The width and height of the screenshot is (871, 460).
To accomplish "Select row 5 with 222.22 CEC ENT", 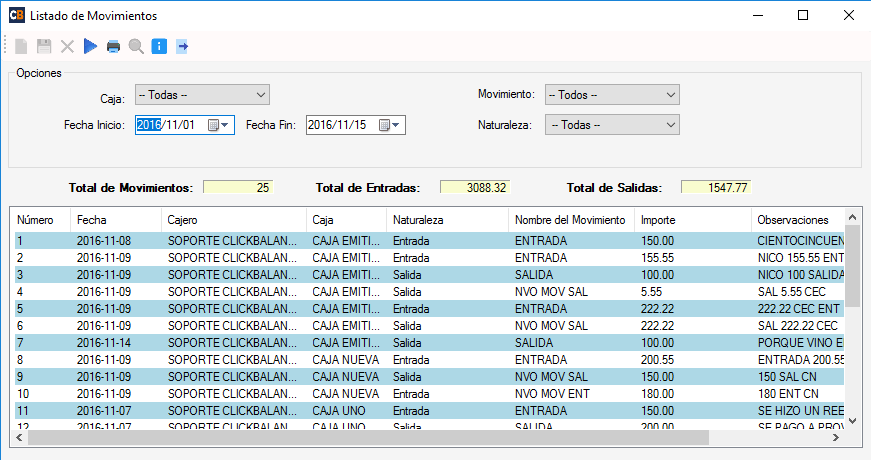I will point(429,309).
